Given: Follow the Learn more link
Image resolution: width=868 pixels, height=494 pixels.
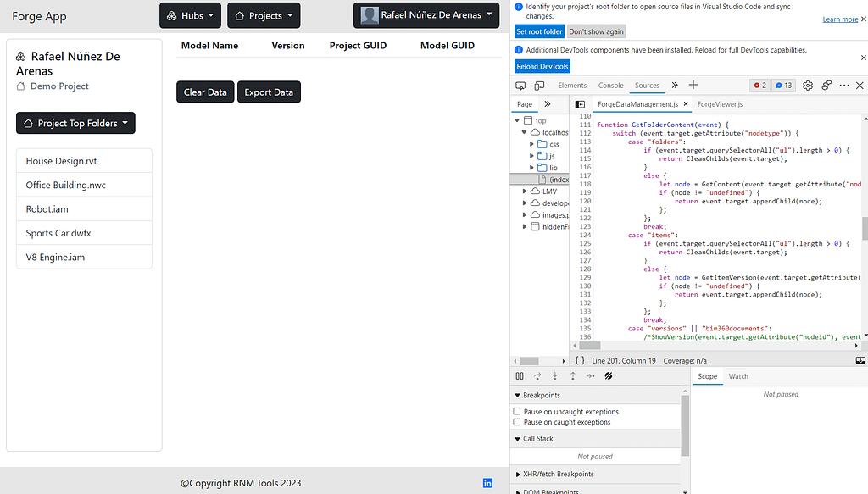Looking at the screenshot, I should (840, 19).
